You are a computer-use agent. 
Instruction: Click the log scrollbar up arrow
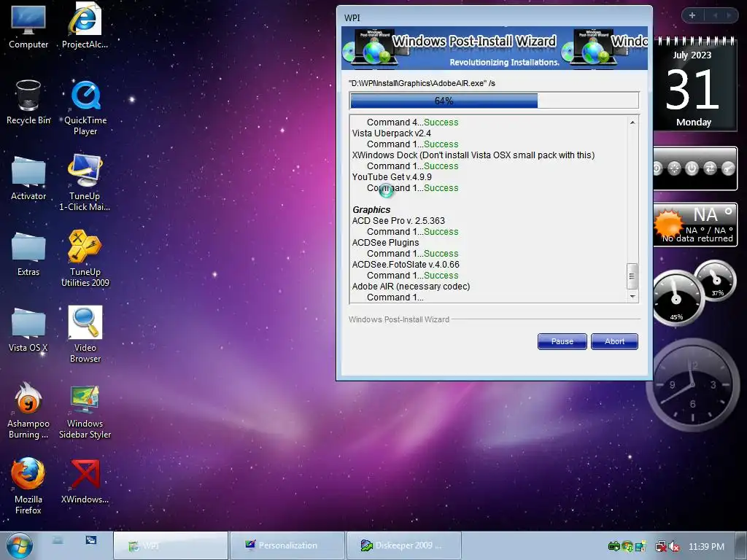pos(632,122)
